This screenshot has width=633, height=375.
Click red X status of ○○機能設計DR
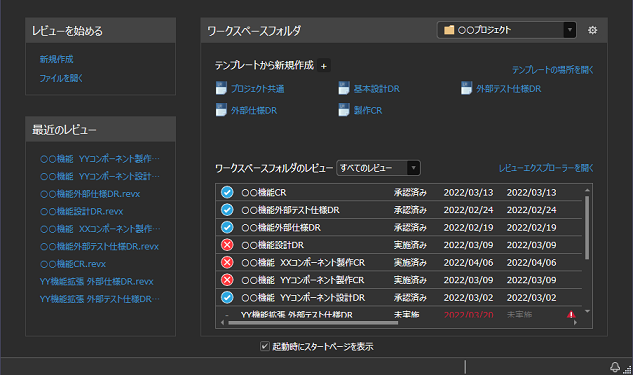(x=227, y=245)
